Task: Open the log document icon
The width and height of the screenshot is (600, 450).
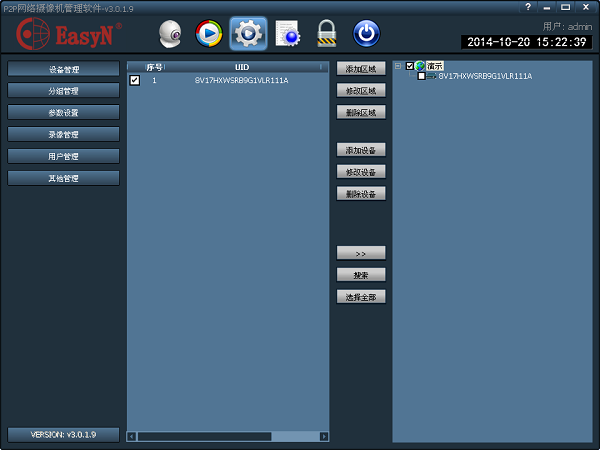Action: pyautogui.click(x=288, y=34)
